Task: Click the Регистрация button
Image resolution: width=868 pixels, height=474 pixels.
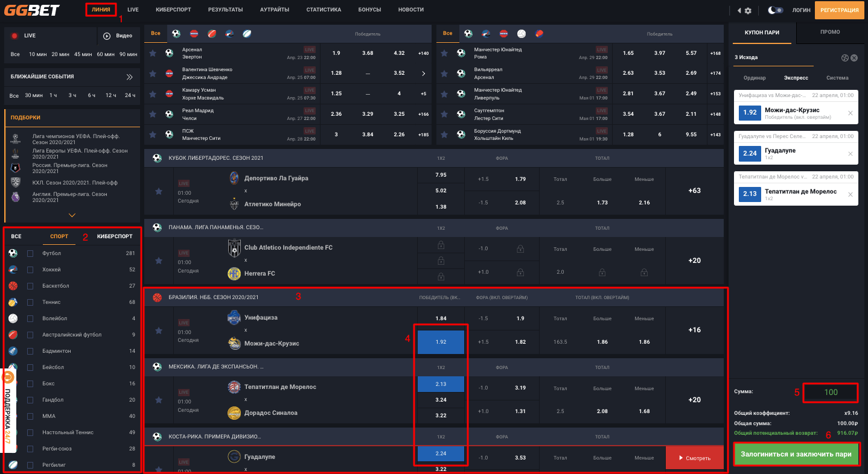Action: (840, 10)
